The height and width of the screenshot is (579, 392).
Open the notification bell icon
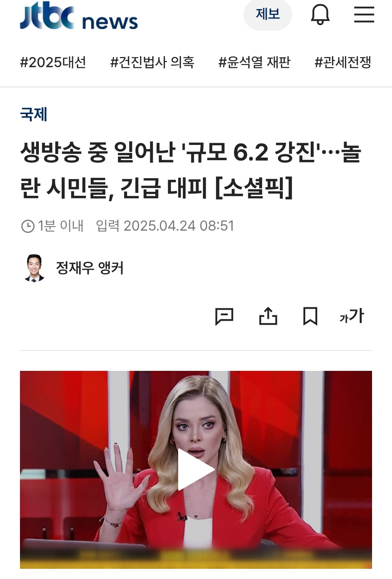[320, 15]
